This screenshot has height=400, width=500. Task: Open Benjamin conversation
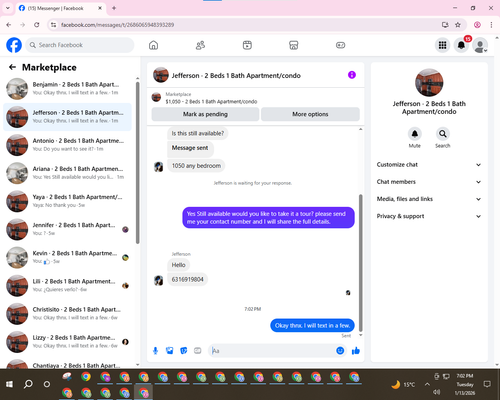pos(67,89)
